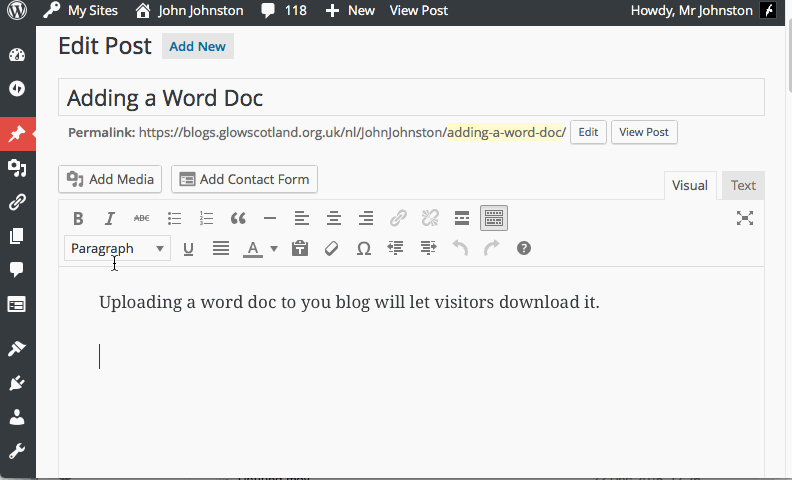792x480 pixels.
Task: Toggle italic formatting
Action: click(110, 218)
